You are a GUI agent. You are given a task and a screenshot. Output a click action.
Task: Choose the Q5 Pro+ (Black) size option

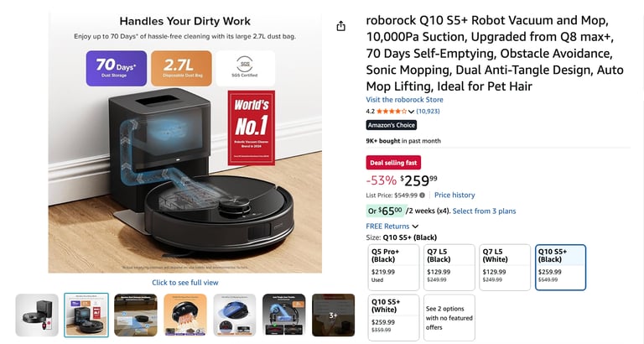coord(393,267)
